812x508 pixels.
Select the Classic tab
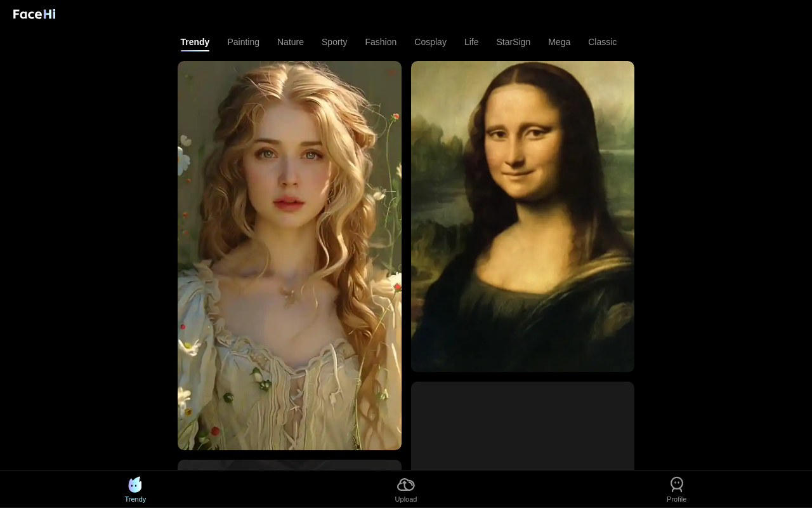coord(603,42)
